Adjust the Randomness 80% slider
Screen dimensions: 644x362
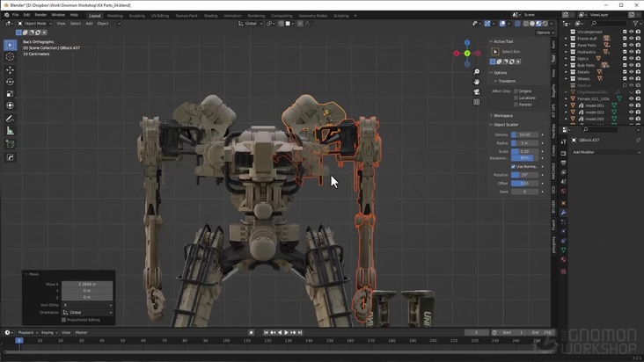(x=524, y=158)
